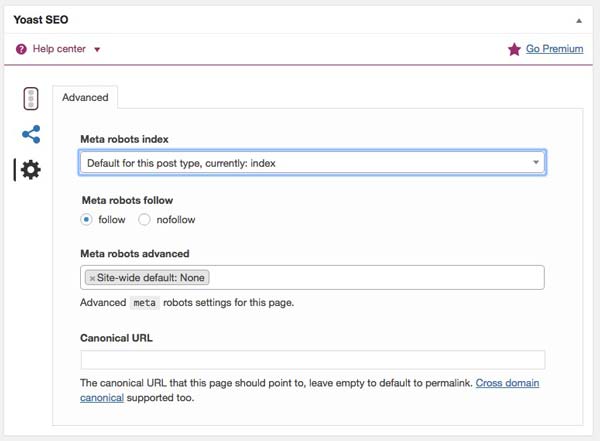This screenshot has height=441, width=600.
Task: Focus the Canonical URL text field
Action: [x=312, y=360]
